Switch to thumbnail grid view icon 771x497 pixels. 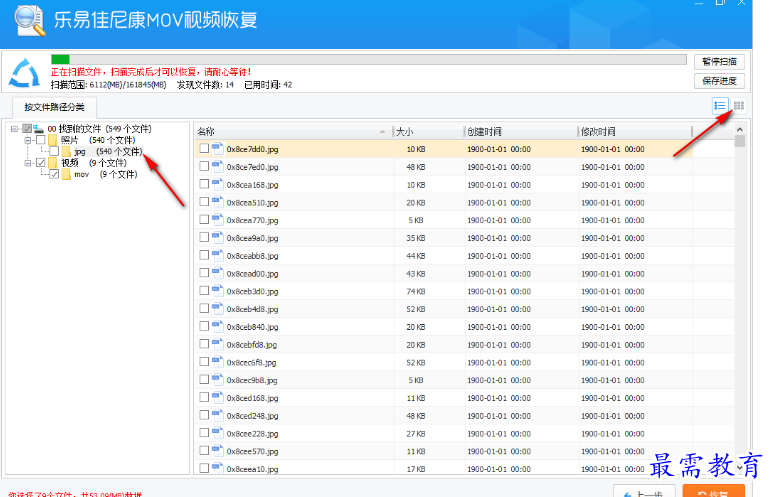[739, 106]
